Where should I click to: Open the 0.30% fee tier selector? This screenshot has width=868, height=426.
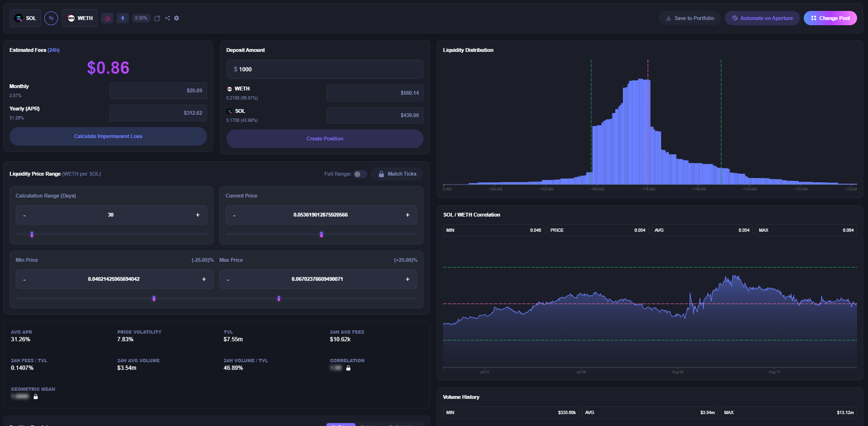141,18
